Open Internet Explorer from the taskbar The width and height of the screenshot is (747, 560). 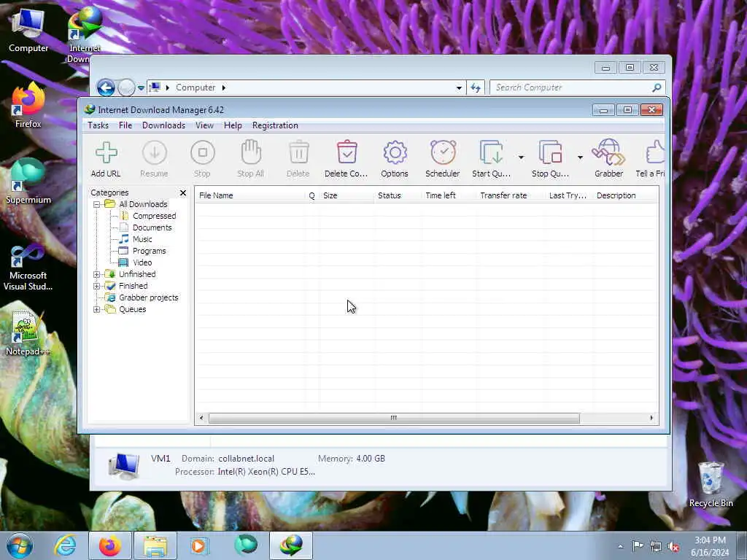coord(65,545)
